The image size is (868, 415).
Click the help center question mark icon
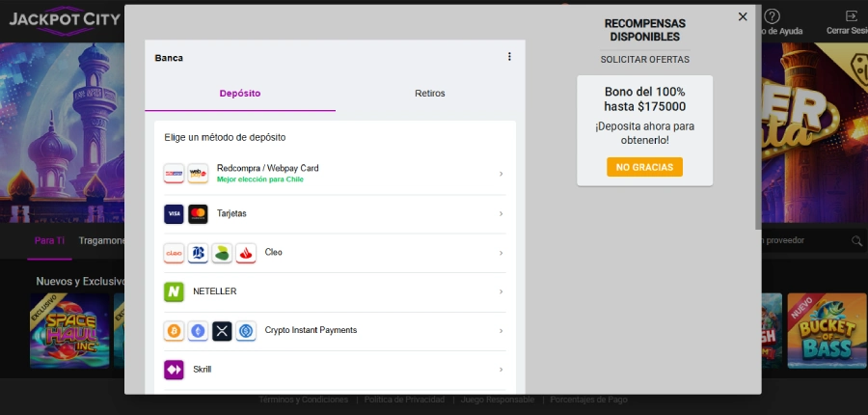(x=772, y=16)
